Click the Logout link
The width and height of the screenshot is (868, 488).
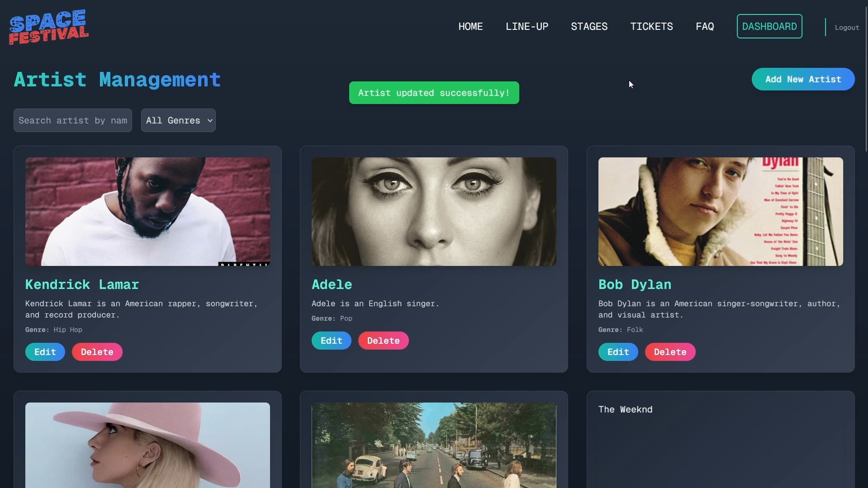(x=847, y=28)
